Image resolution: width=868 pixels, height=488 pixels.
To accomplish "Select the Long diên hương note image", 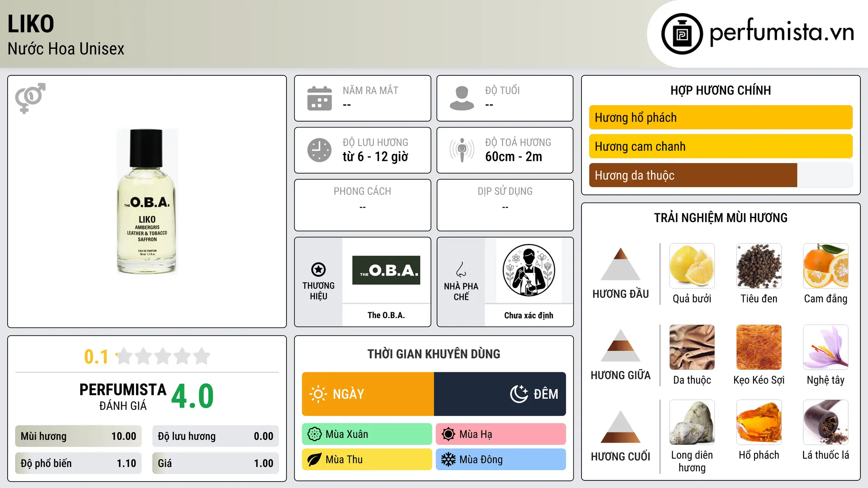I will pos(692,422).
